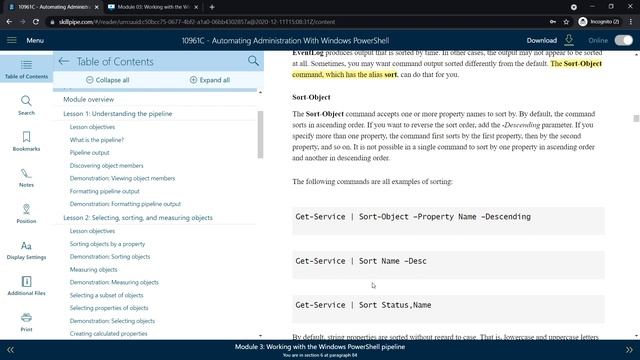The image size is (640, 360).
Task: Open Demonstration: Sorting objects
Action: (x=110, y=257)
